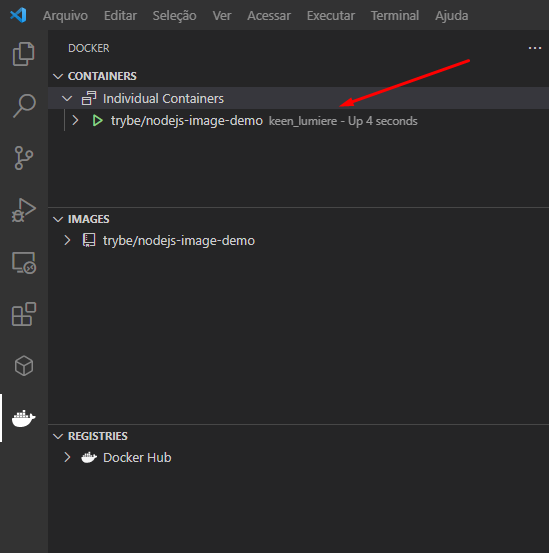The height and width of the screenshot is (553, 549).
Task: Click the REGISTRIES section header text
Action: pos(98,436)
